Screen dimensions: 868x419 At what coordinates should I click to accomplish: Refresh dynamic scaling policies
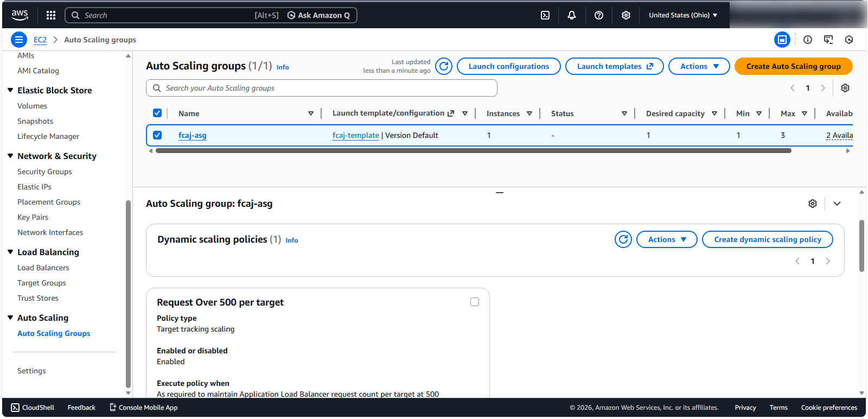(x=623, y=239)
